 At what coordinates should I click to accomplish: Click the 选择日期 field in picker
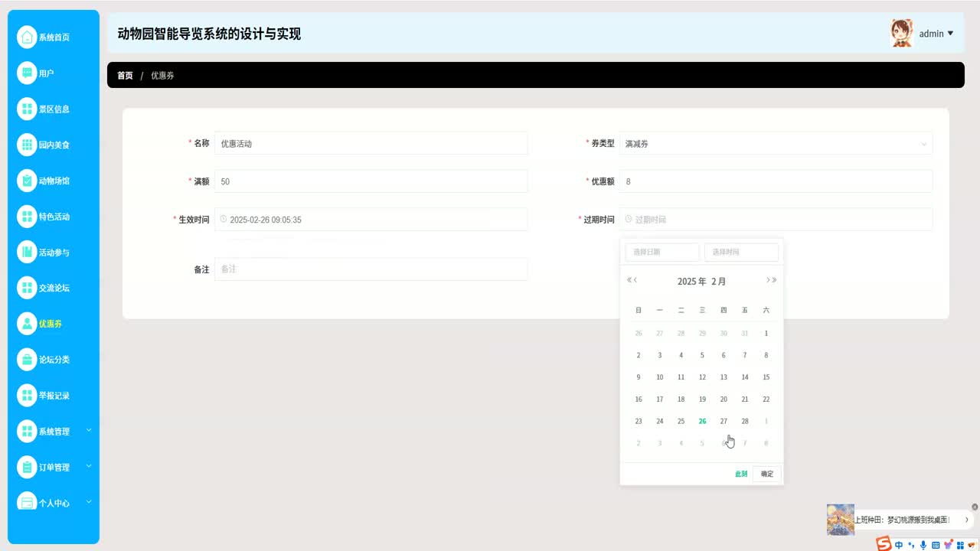point(662,252)
